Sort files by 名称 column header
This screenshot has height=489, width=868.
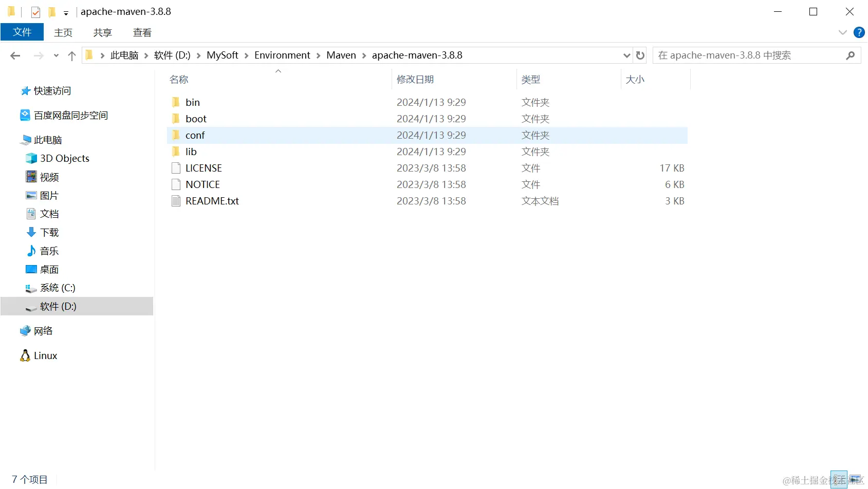point(179,80)
